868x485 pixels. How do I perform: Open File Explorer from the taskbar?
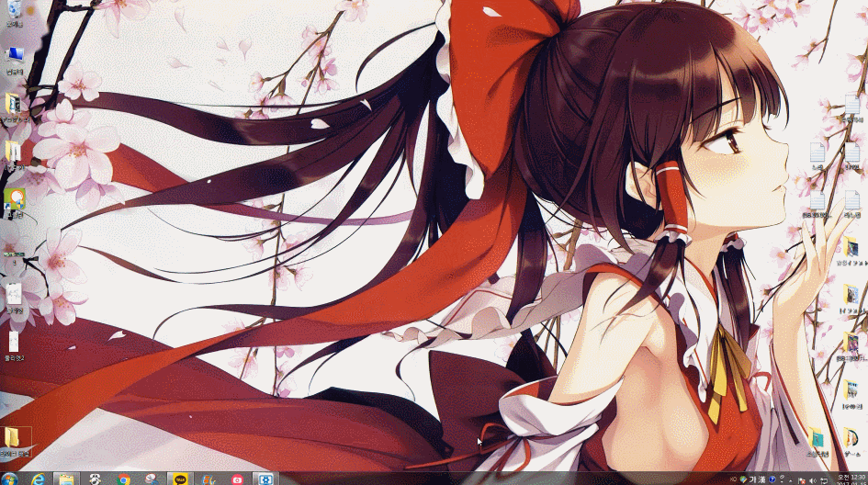click(x=66, y=479)
